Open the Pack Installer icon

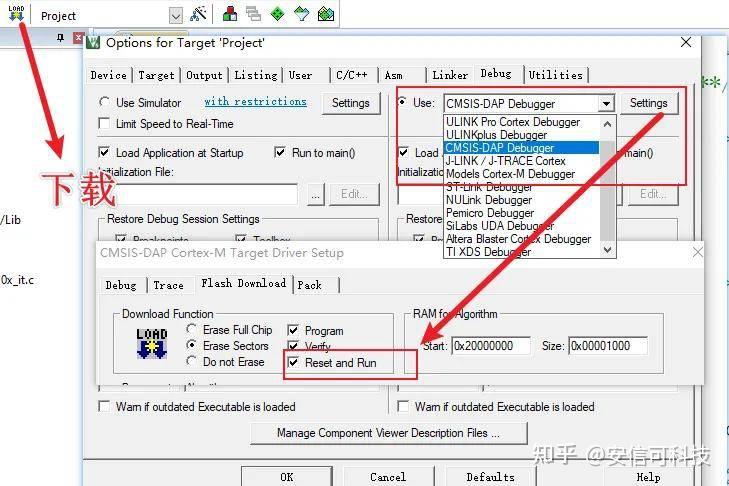click(x=326, y=14)
